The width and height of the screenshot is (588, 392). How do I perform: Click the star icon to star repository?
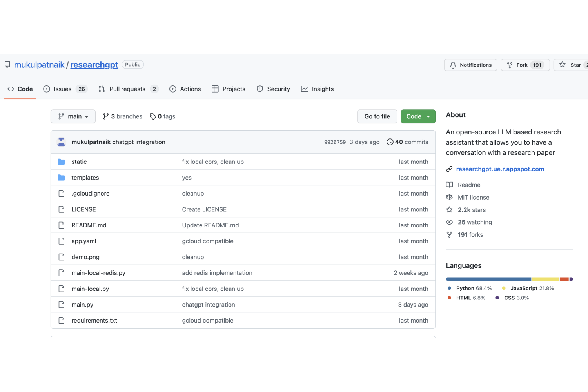point(563,65)
